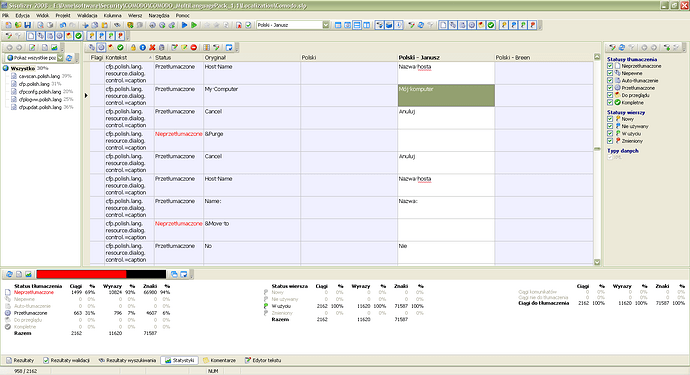Click the Kontekst column header sort arrow
The image size is (690, 375).
150,58
